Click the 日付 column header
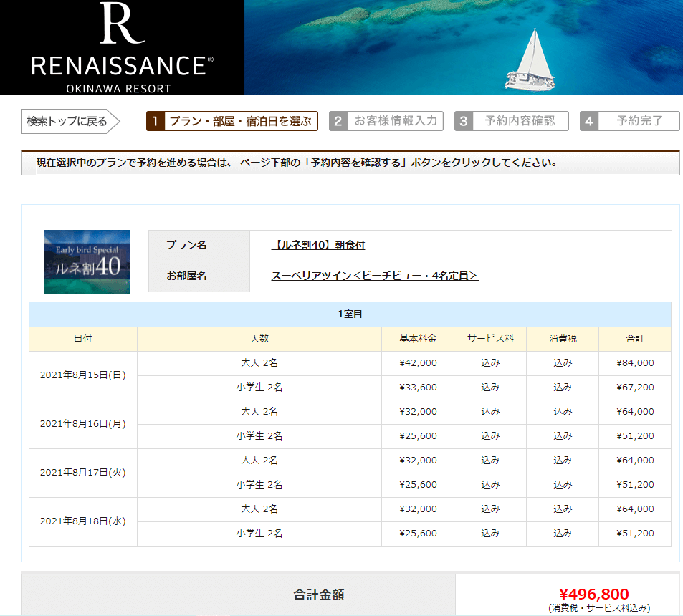Viewport: 683px width, 616px height. click(x=82, y=339)
